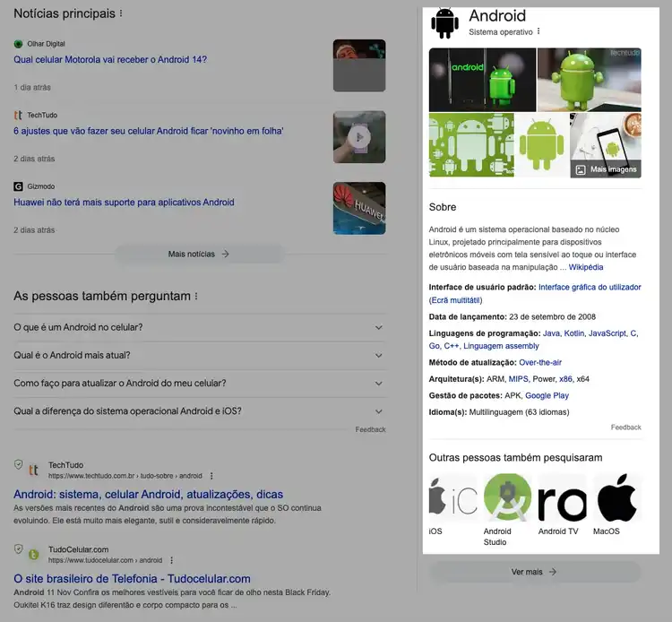Click the tudocelular.com result URL text
The image size is (672, 622).
(106, 560)
